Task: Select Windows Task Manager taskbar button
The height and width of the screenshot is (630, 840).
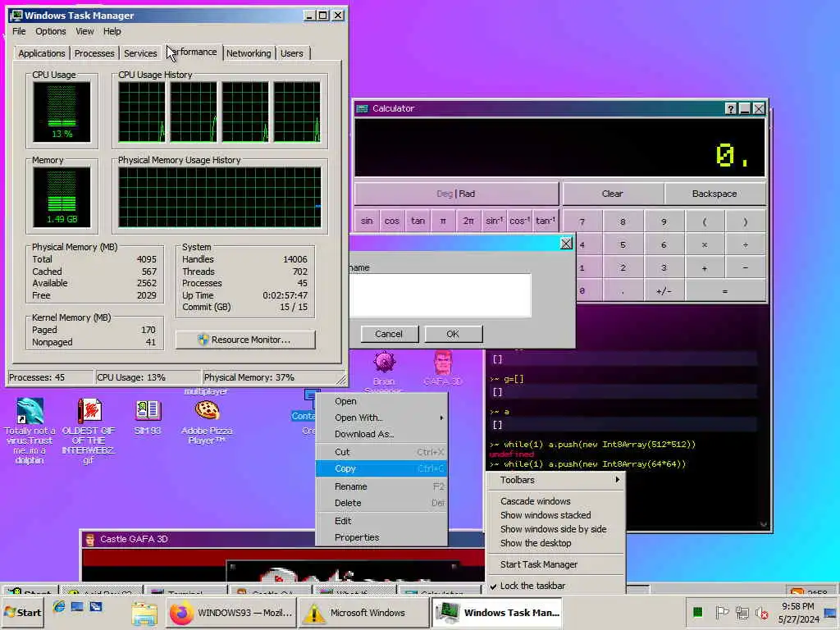Action: point(496,613)
